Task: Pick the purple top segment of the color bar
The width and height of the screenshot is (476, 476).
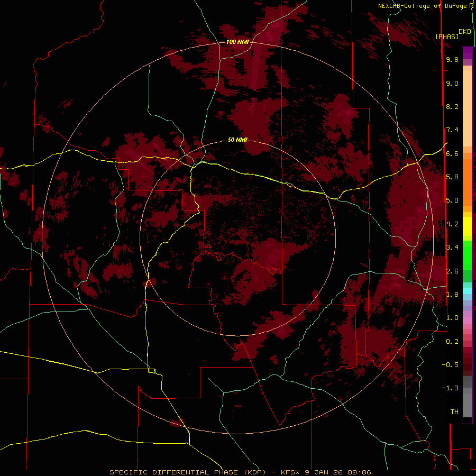Action: tap(467, 53)
